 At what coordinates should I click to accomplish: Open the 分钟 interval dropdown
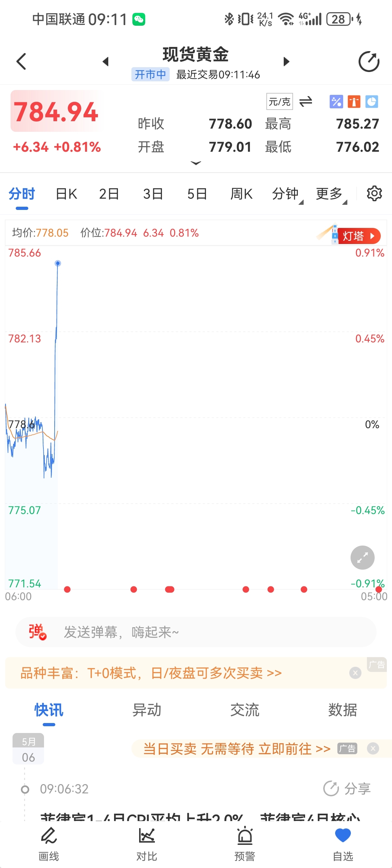coord(287,194)
